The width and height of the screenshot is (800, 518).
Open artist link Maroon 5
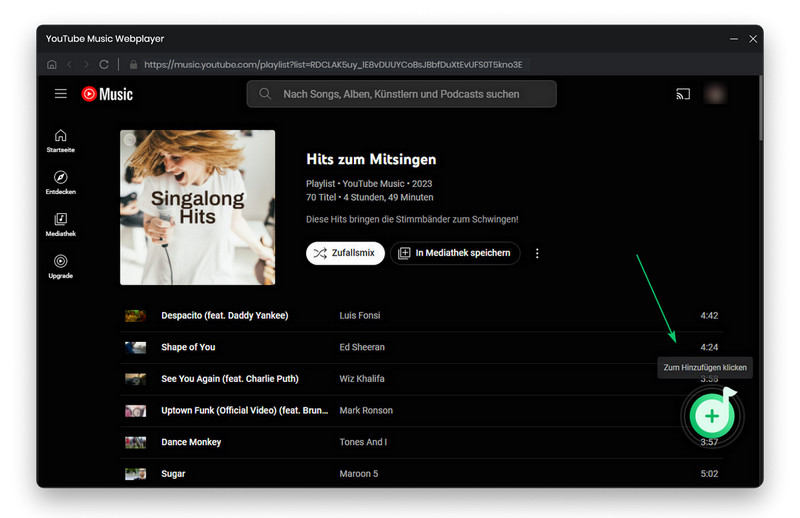(x=359, y=474)
